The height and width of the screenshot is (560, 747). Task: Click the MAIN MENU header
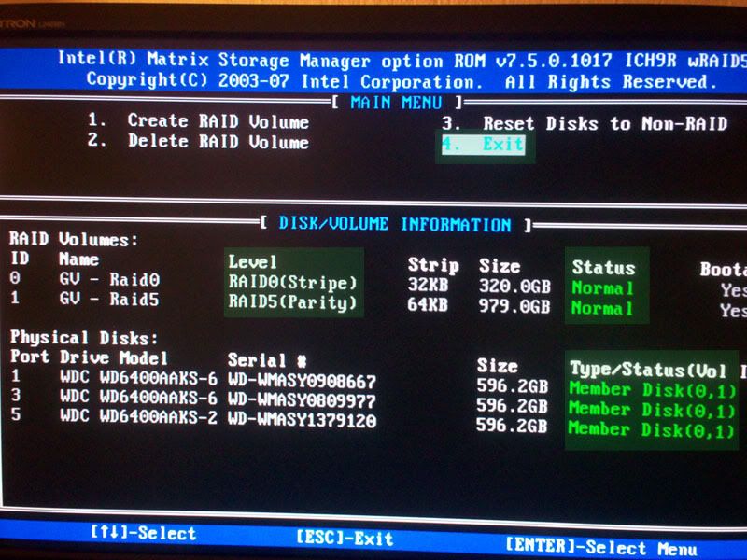(395, 102)
